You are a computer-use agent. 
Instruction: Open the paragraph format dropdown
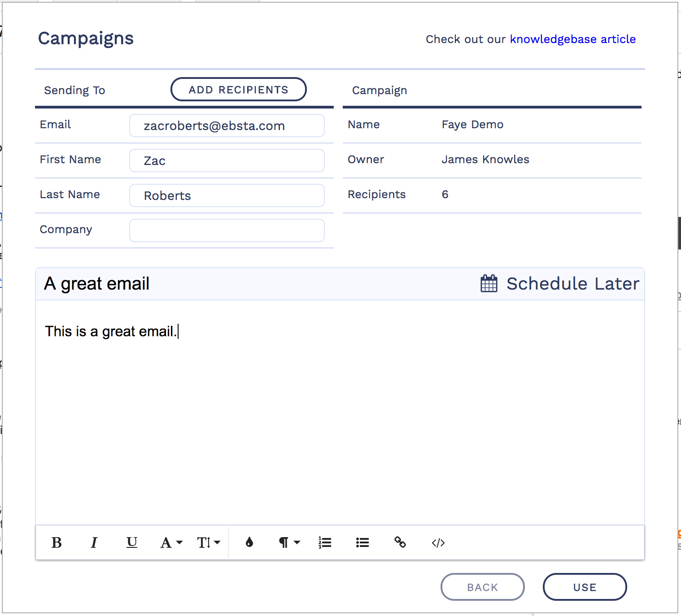click(x=289, y=542)
